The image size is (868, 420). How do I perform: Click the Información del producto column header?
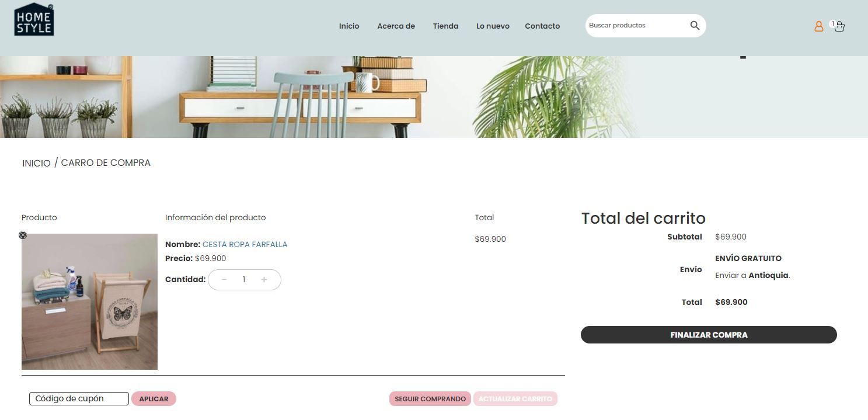(215, 218)
